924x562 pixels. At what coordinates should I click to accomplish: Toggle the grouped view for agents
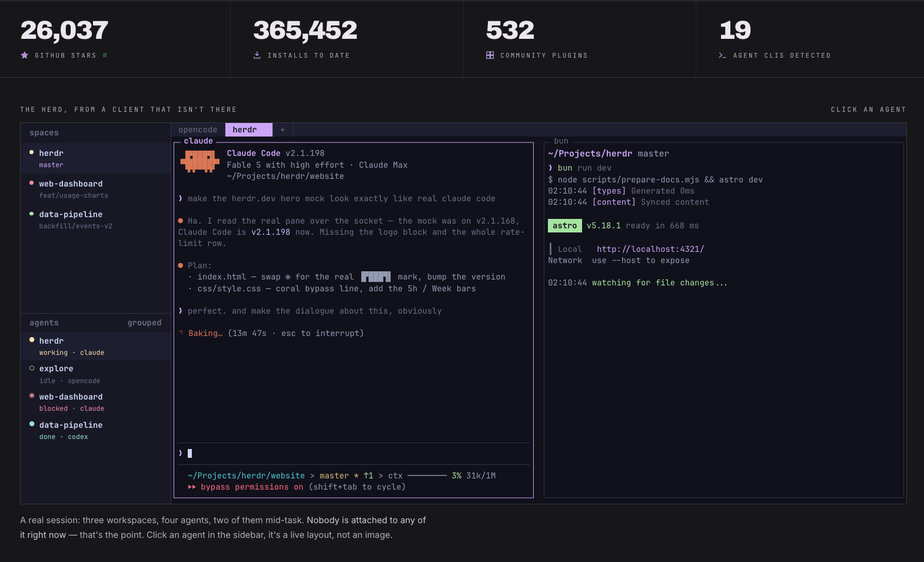point(144,322)
